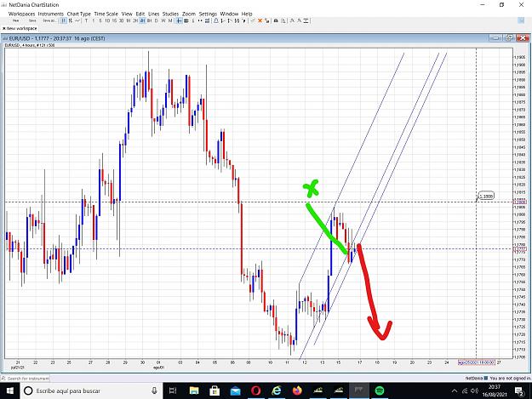Switch to tick time scale T
Screen dimensions: 532x399
(x=86, y=20)
